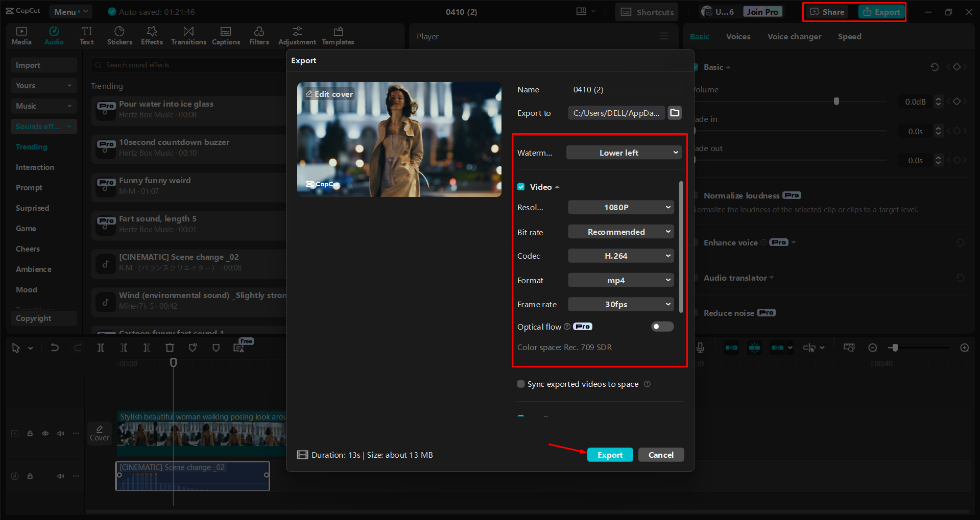The height and width of the screenshot is (520, 980).
Task: Open the Resolution 1080P dropdown
Action: click(x=621, y=207)
